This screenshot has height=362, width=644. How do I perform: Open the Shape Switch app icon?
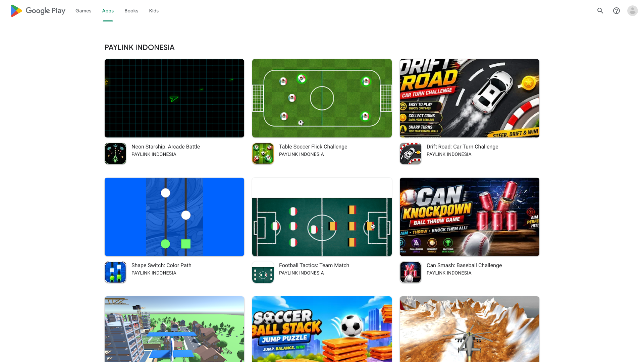pyautogui.click(x=115, y=272)
